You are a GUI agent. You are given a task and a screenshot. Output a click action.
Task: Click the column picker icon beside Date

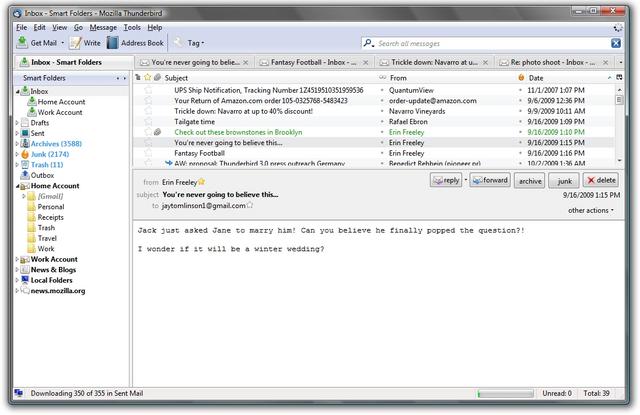(x=619, y=78)
